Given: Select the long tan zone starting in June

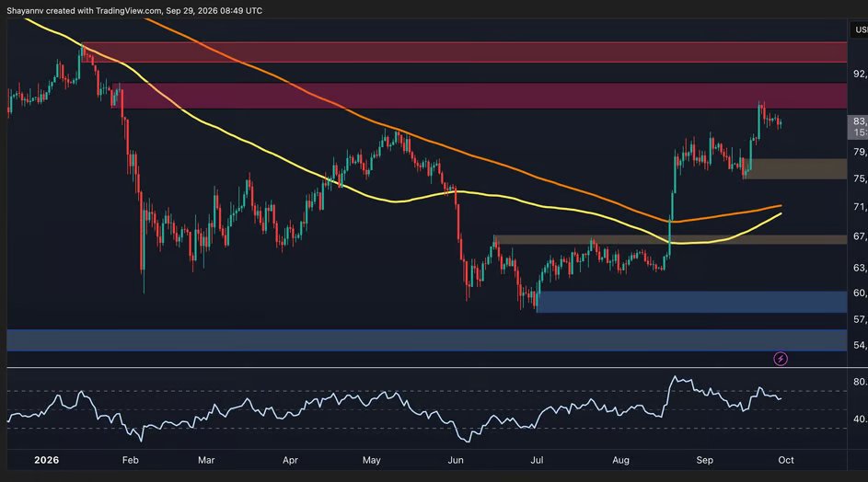Looking at the screenshot, I should coord(670,239).
